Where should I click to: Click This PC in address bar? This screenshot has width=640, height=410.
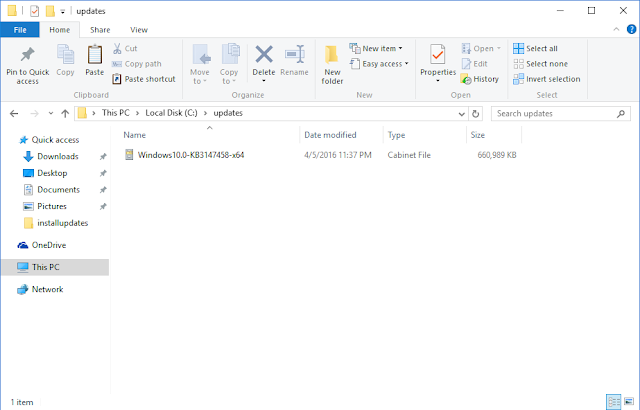pyautogui.click(x=116, y=113)
